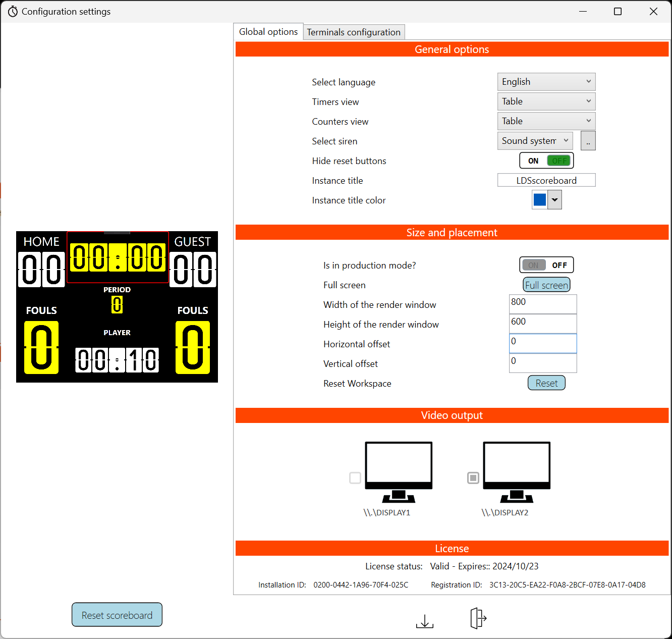Switch to the Global options tab

point(268,31)
